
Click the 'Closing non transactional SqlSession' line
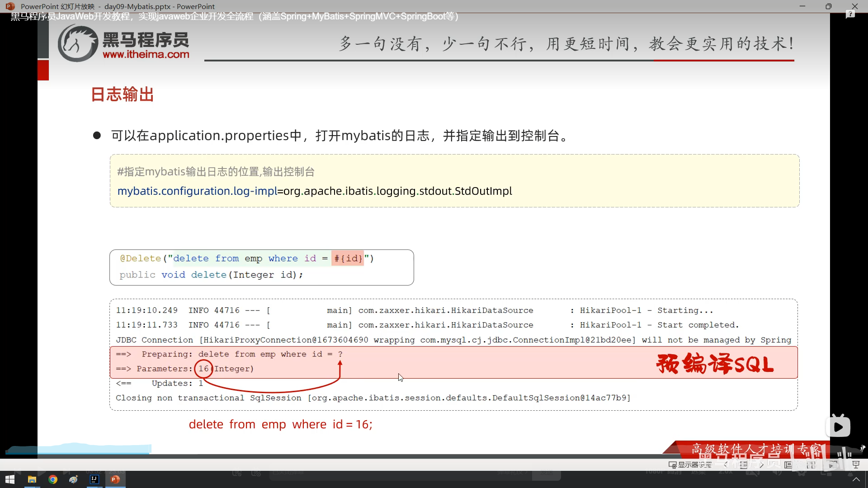coord(373,398)
